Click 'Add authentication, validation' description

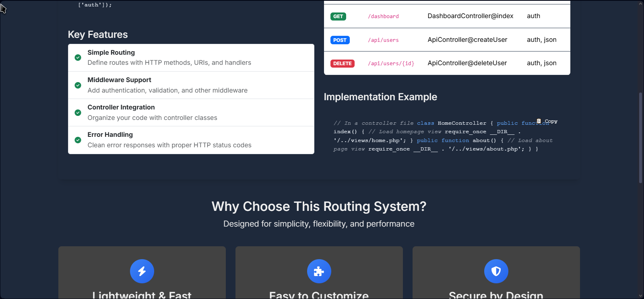pyautogui.click(x=167, y=90)
